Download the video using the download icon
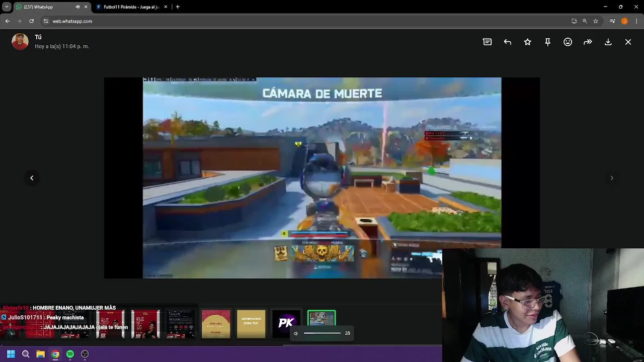The height and width of the screenshot is (362, 644). pos(608,42)
